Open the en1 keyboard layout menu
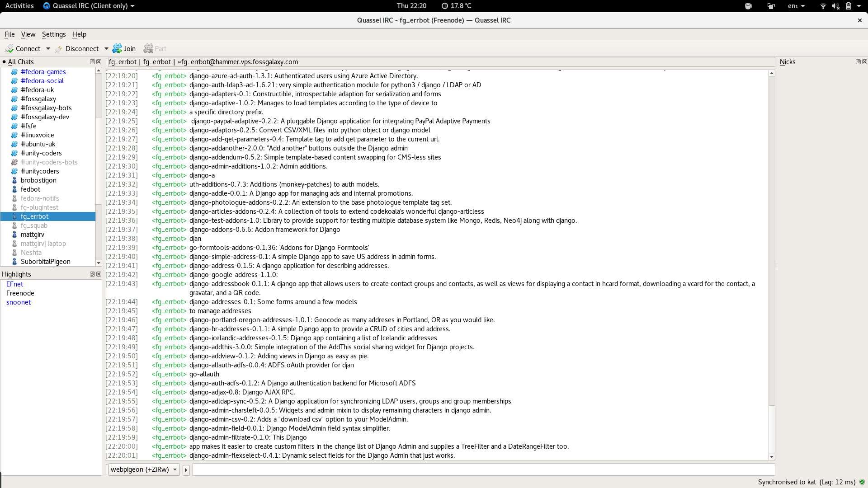Screen dimensions: 868x488 796,6
